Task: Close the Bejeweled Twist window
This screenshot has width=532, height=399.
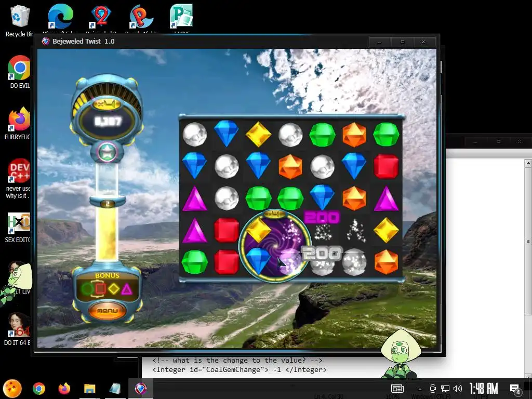Action: 423,42
